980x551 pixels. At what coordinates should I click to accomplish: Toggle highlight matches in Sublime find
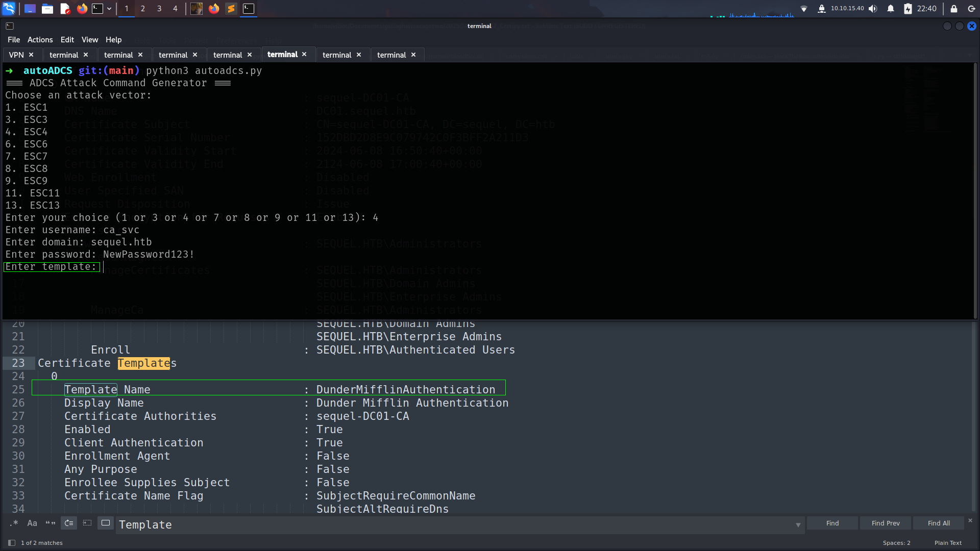tap(106, 523)
